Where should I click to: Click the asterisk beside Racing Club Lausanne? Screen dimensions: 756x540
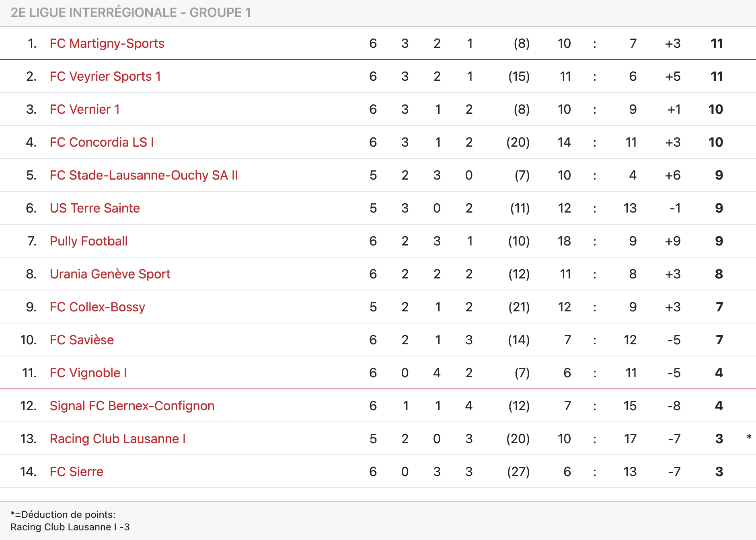tap(749, 437)
